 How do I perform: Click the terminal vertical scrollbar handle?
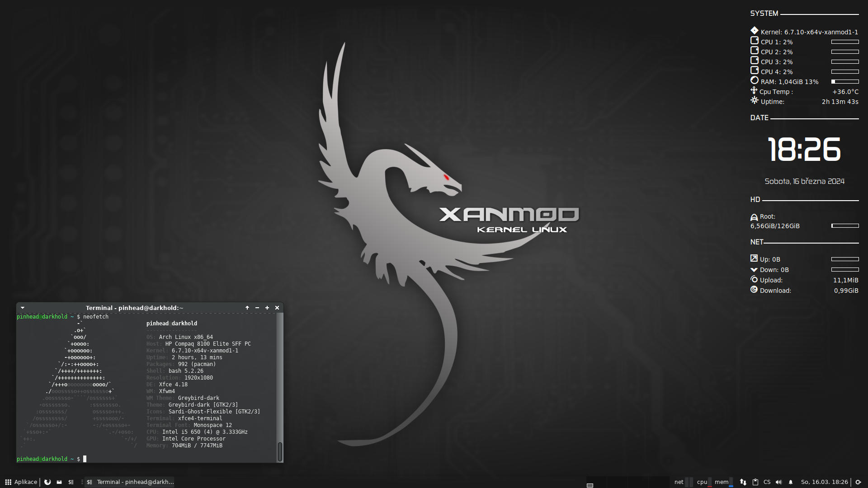[280, 451]
